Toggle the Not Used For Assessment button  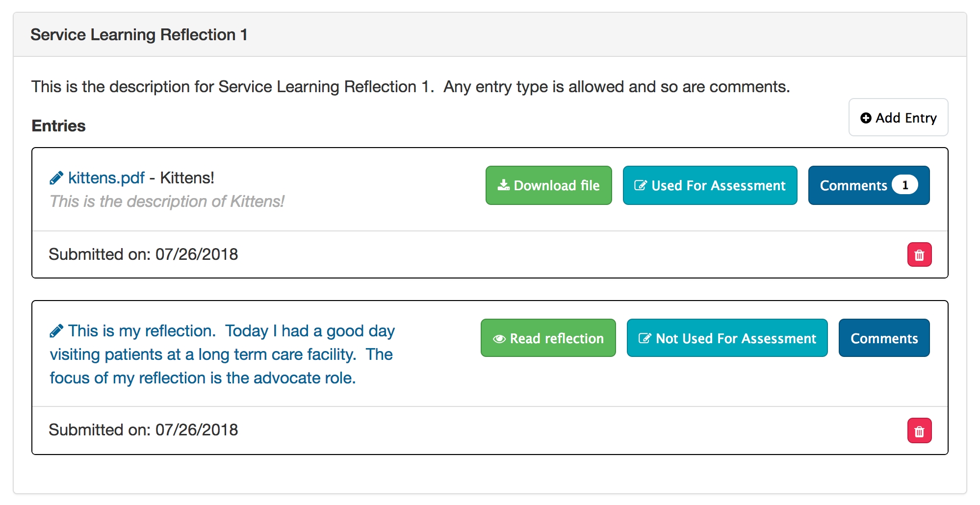[x=727, y=338]
